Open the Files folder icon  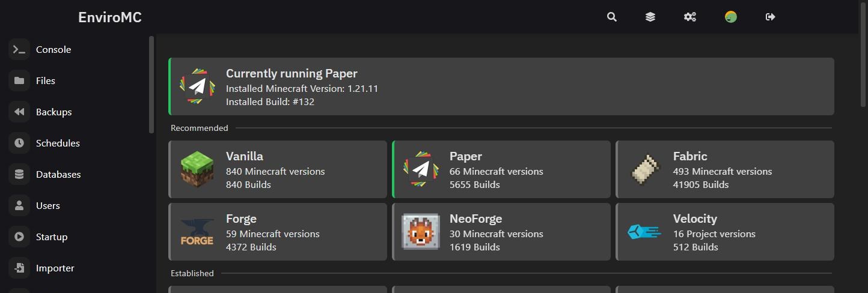(19, 80)
